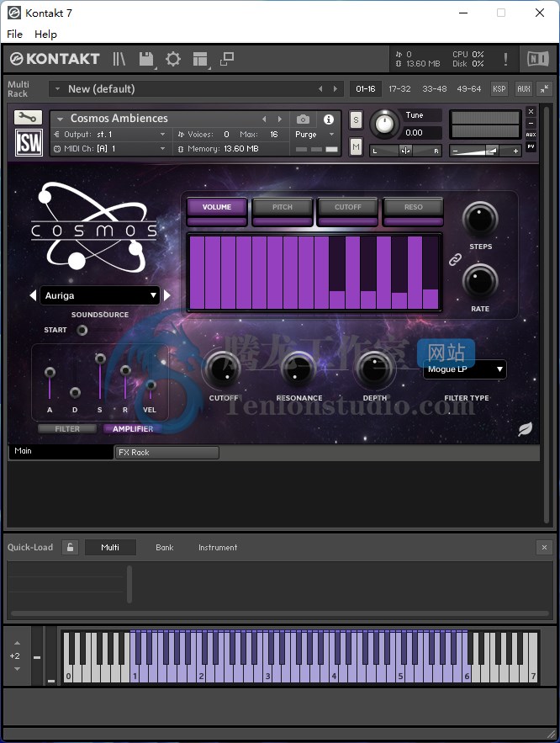Open the Auriga soundsource dropdown

100,295
